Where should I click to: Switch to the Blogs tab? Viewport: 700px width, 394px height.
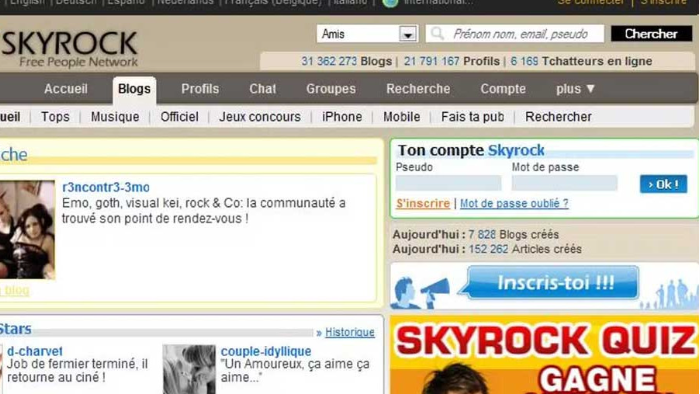[134, 89]
